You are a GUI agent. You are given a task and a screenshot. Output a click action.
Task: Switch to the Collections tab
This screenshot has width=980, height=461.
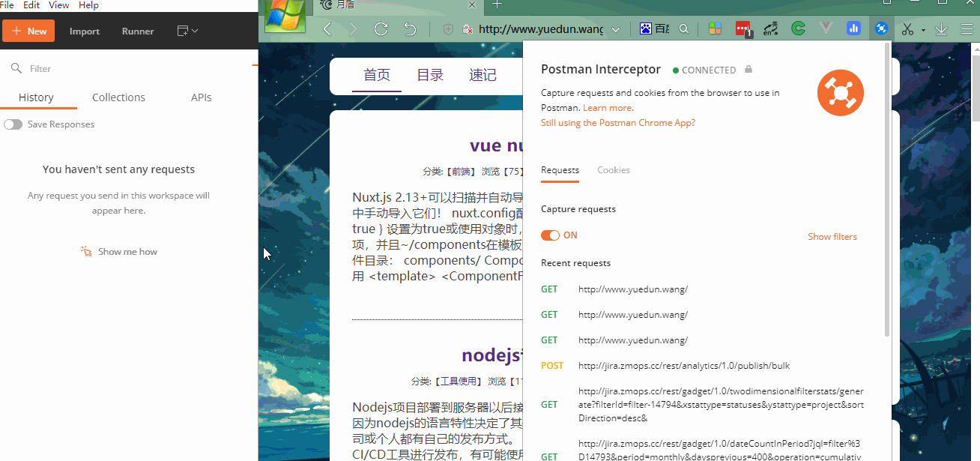click(118, 97)
